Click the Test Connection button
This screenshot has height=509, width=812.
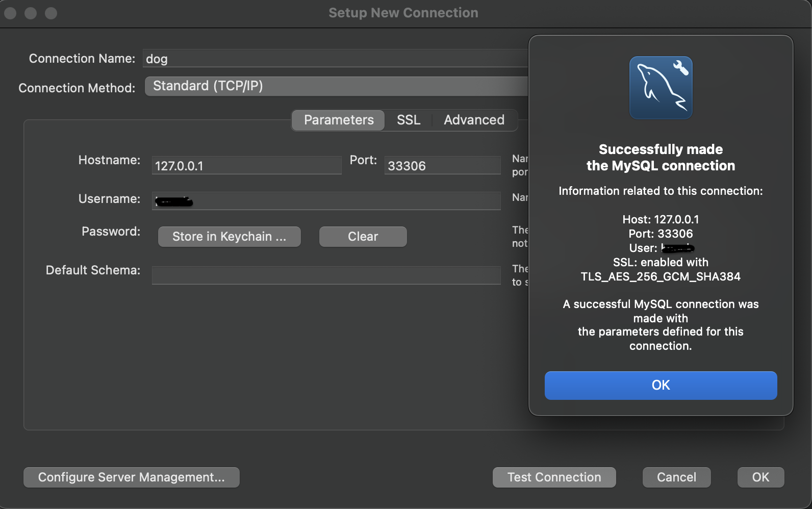(x=554, y=477)
